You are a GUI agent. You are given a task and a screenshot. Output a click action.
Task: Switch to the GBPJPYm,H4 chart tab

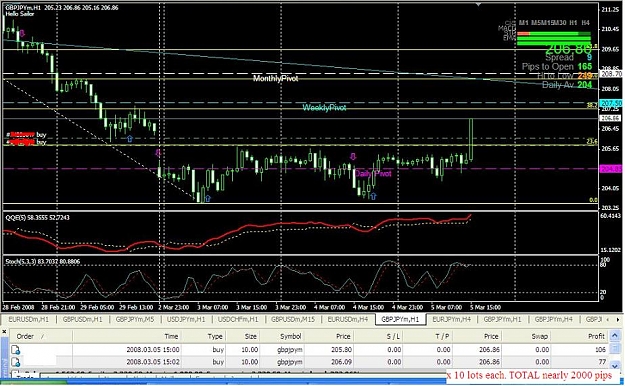[x=553, y=319]
